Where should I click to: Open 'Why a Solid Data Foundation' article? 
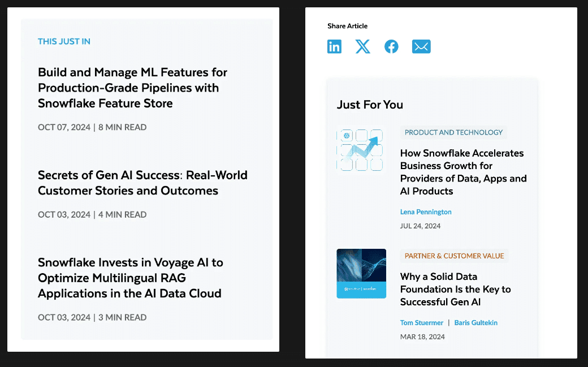pyautogui.click(x=455, y=290)
